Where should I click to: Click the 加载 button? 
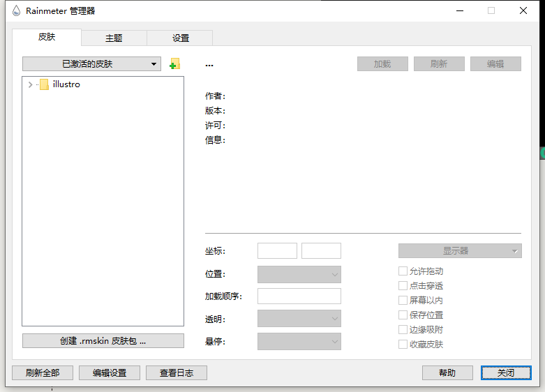pyautogui.click(x=382, y=64)
